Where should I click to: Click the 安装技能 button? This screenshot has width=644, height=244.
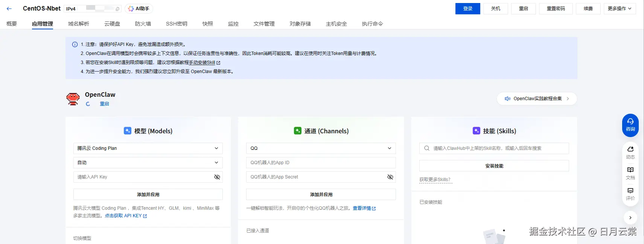coord(494,166)
